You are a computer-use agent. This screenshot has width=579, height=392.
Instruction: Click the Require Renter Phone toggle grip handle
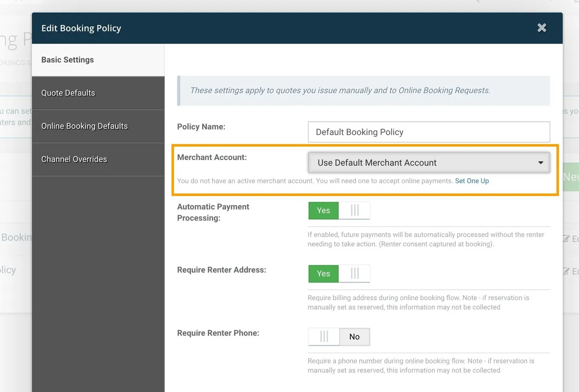click(324, 337)
